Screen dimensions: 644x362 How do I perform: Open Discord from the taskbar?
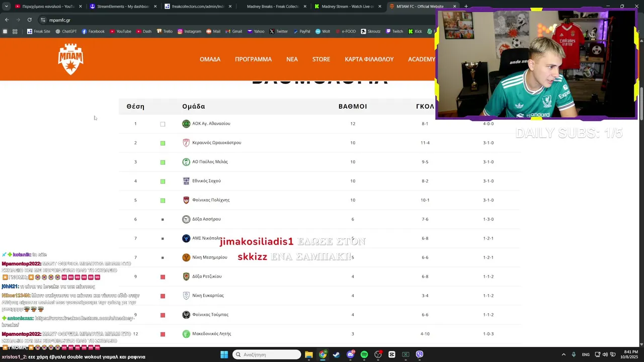pyautogui.click(x=350, y=354)
